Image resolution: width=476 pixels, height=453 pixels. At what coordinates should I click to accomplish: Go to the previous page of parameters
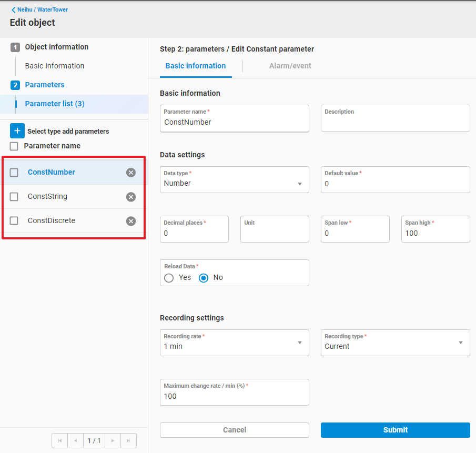pos(75,440)
